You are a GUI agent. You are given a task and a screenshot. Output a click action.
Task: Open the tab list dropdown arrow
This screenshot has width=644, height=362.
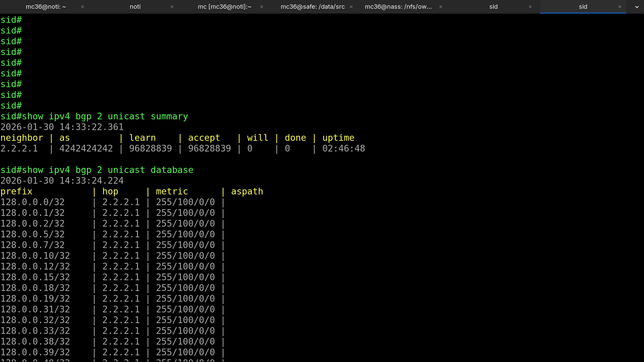[x=637, y=7]
